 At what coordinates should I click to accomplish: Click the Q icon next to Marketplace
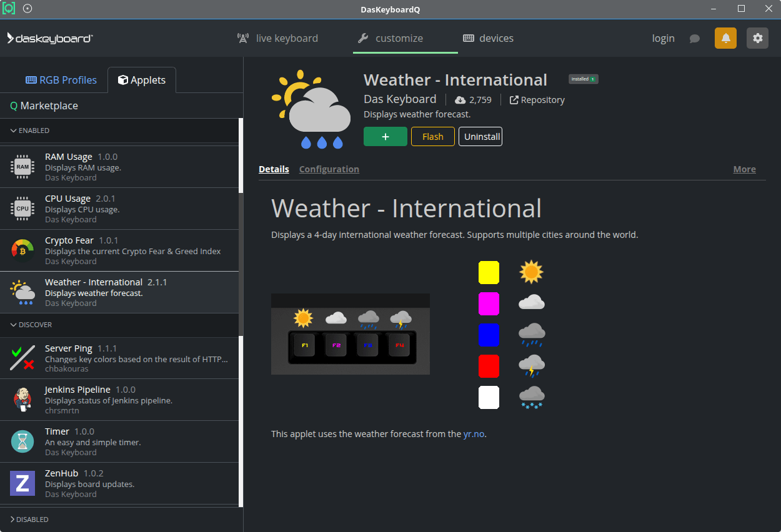click(x=14, y=106)
